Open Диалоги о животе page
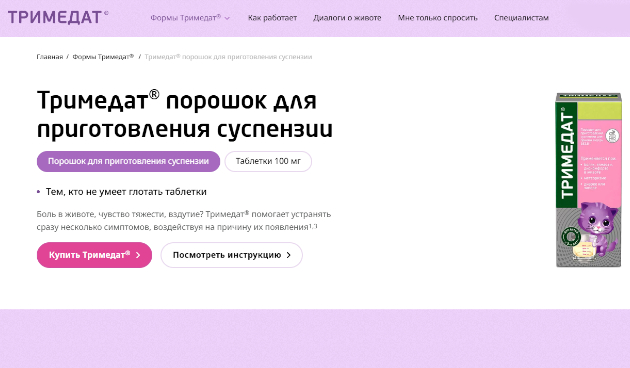This screenshot has width=630, height=368. [347, 18]
